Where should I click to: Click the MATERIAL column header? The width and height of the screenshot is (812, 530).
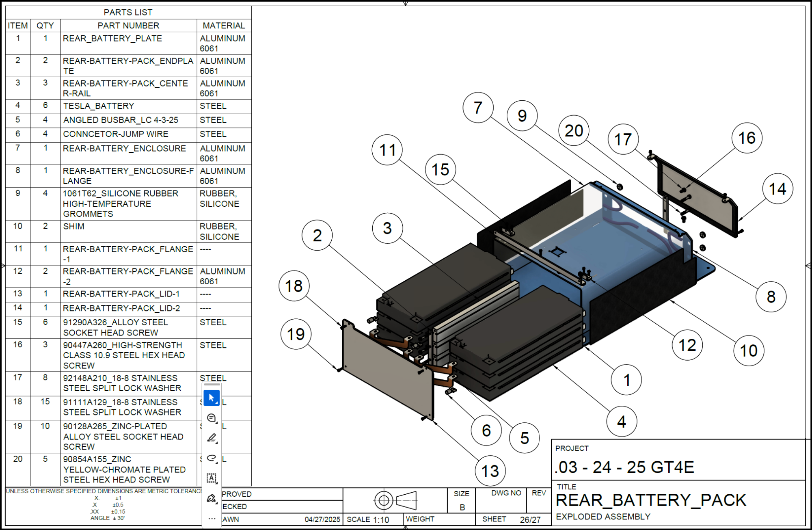click(x=224, y=26)
